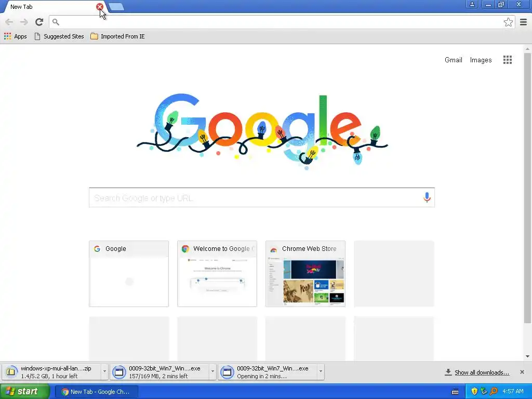Open the Google most-visited thumbnail
The image size is (532, 399).
pos(129,274)
